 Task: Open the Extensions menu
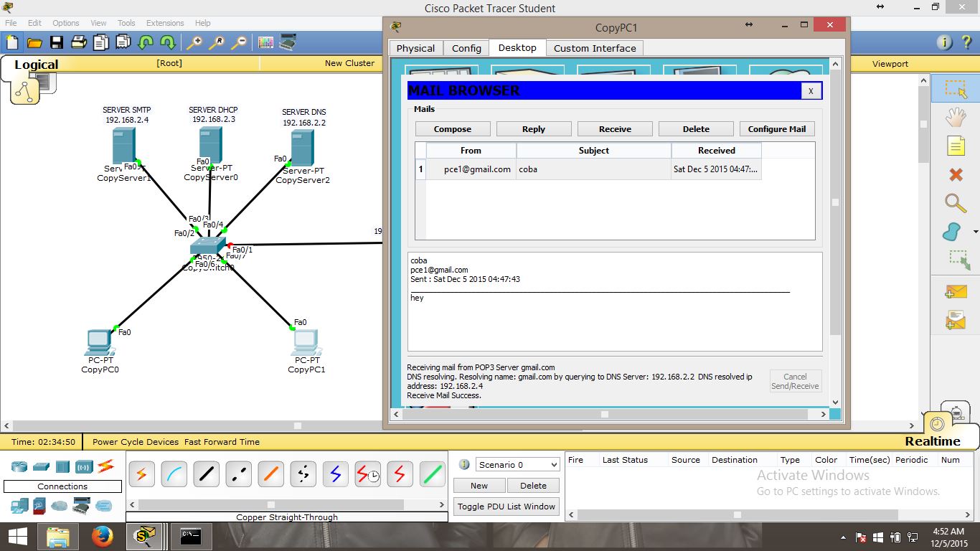[x=165, y=23]
